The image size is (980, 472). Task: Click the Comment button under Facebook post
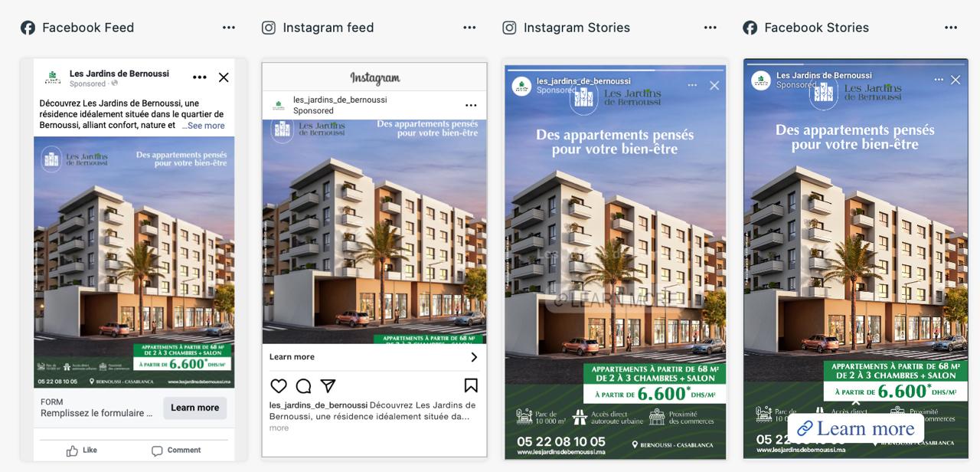[x=176, y=451]
